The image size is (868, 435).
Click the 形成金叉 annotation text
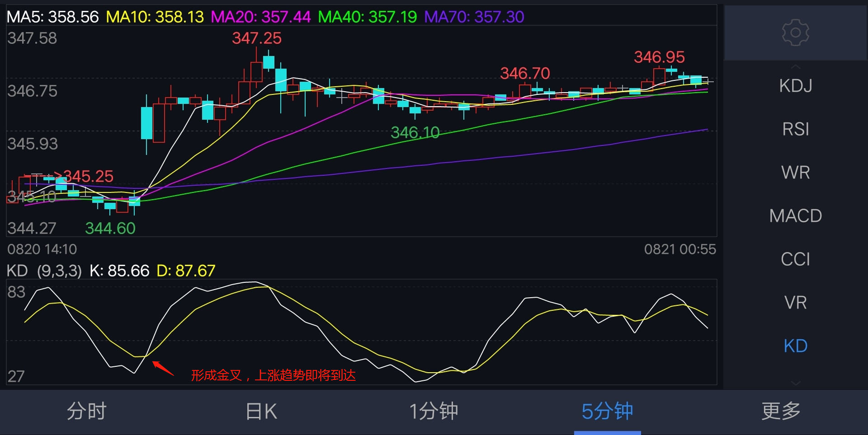(x=274, y=375)
